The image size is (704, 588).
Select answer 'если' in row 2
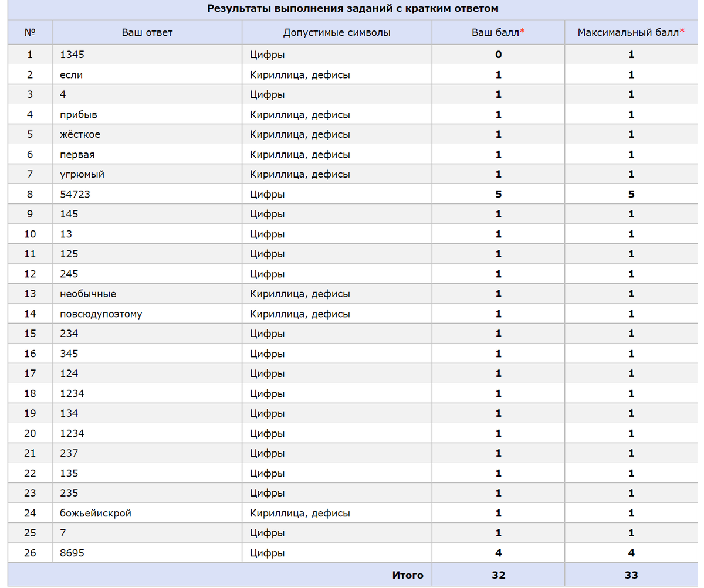click(71, 74)
